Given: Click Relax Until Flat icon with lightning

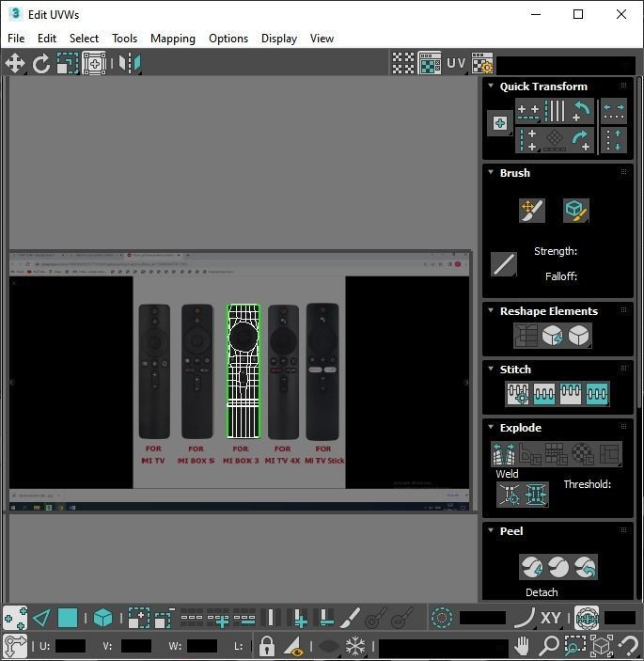Looking at the screenshot, I should (x=552, y=336).
